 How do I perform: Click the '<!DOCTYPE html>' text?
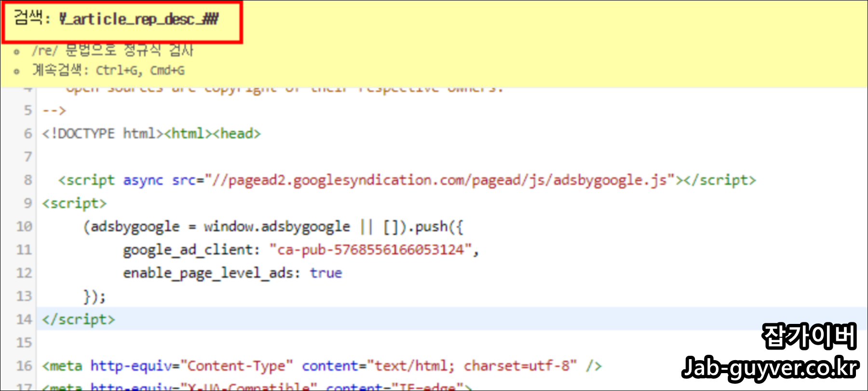[x=103, y=133]
